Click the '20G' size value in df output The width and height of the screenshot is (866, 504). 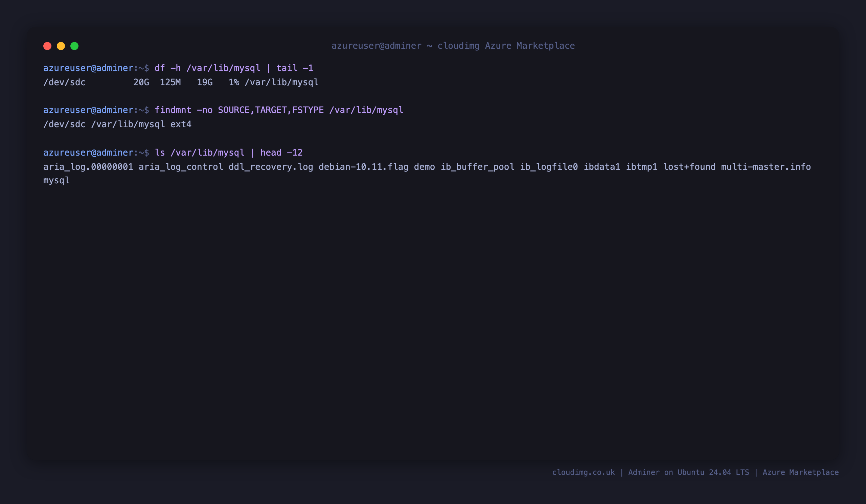pos(141,83)
